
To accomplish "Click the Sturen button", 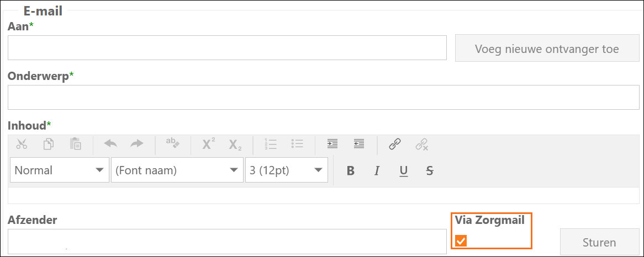I will (599, 242).
